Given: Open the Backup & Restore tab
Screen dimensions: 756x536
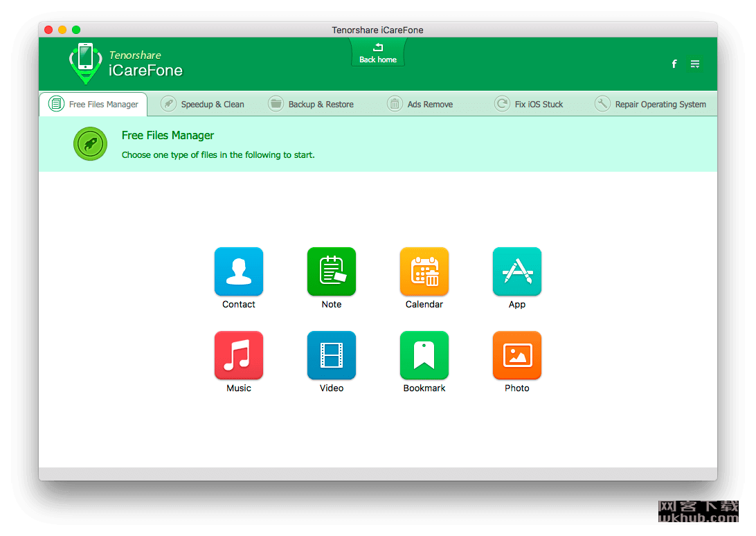Looking at the screenshot, I should [x=311, y=104].
